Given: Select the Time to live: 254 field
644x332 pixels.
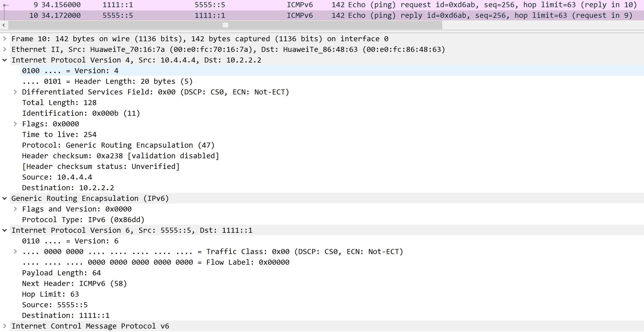Looking at the screenshot, I should coord(59,135).
